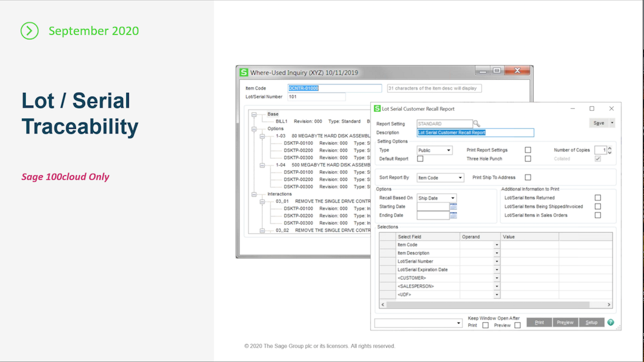Open the Lot/Serial Expiration Date operand dropdown

497,270
